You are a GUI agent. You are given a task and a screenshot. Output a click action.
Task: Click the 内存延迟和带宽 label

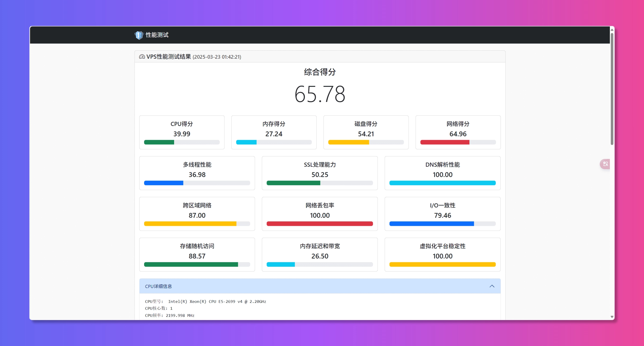point(320,246)
